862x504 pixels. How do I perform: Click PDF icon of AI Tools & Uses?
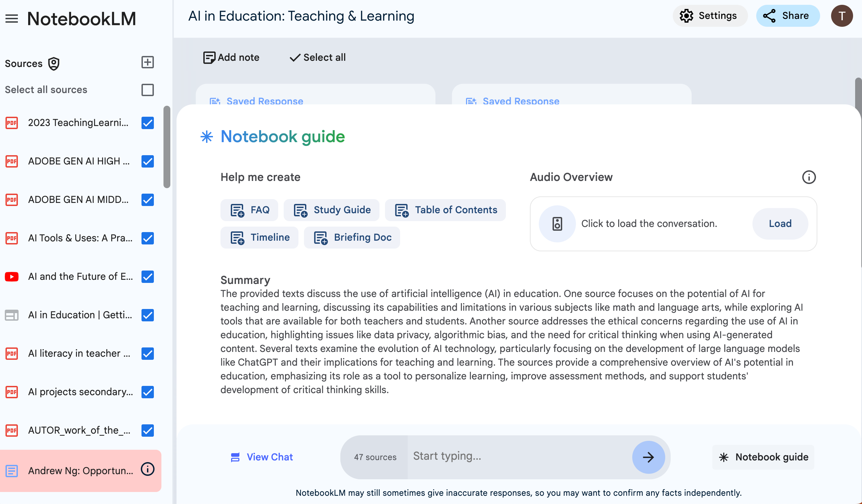12,238
